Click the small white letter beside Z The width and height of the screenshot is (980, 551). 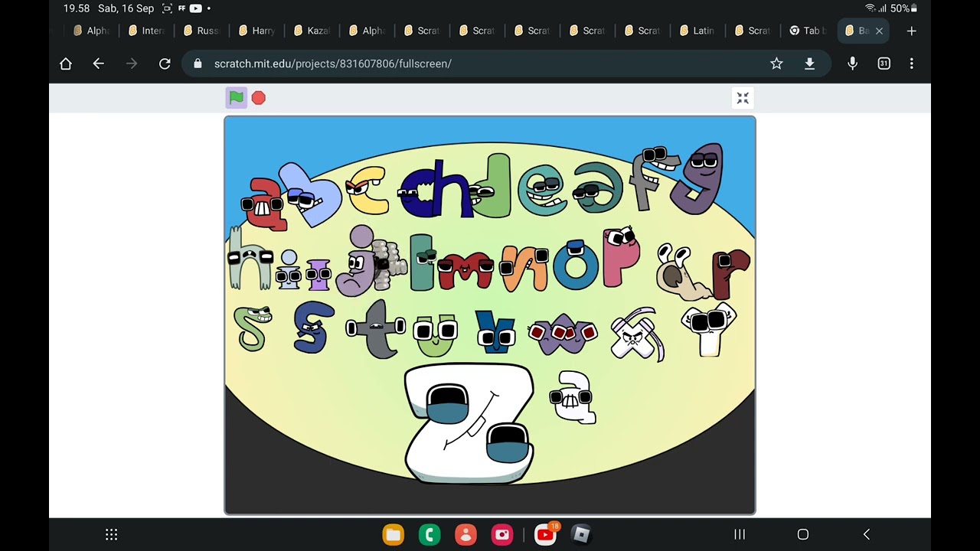click(573, 397)
